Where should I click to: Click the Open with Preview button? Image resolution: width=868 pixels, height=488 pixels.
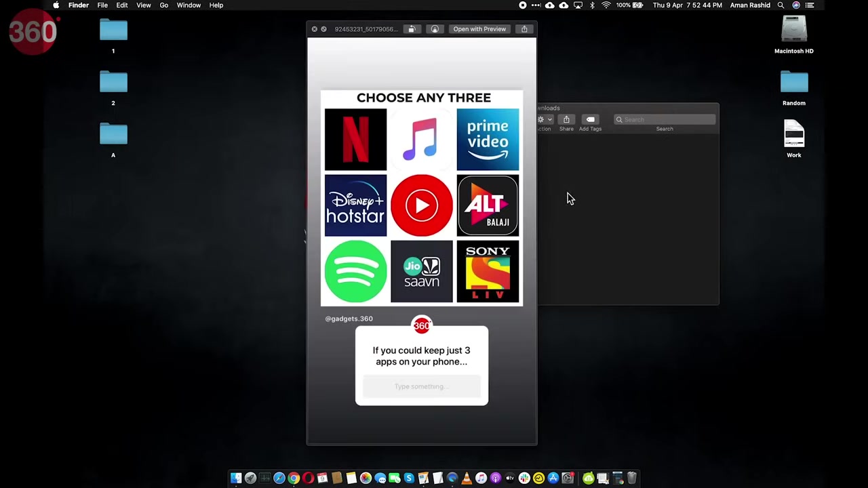tap(479, 28)
